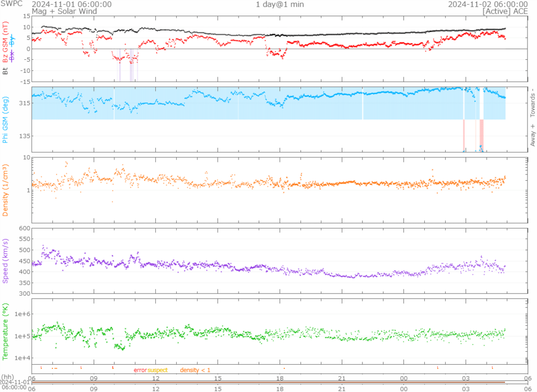Toggle the red Bz GSM series label
The image size is (537, 392).
tap(6, 42)
